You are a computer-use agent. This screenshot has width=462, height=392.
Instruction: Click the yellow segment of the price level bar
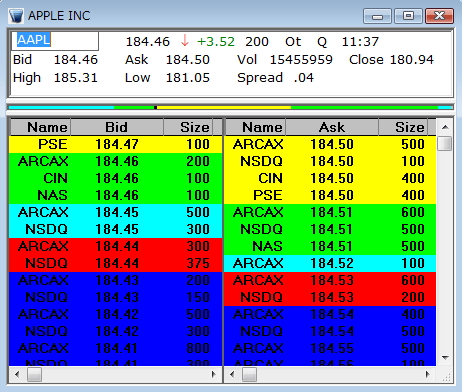click(x=224, y=107)
